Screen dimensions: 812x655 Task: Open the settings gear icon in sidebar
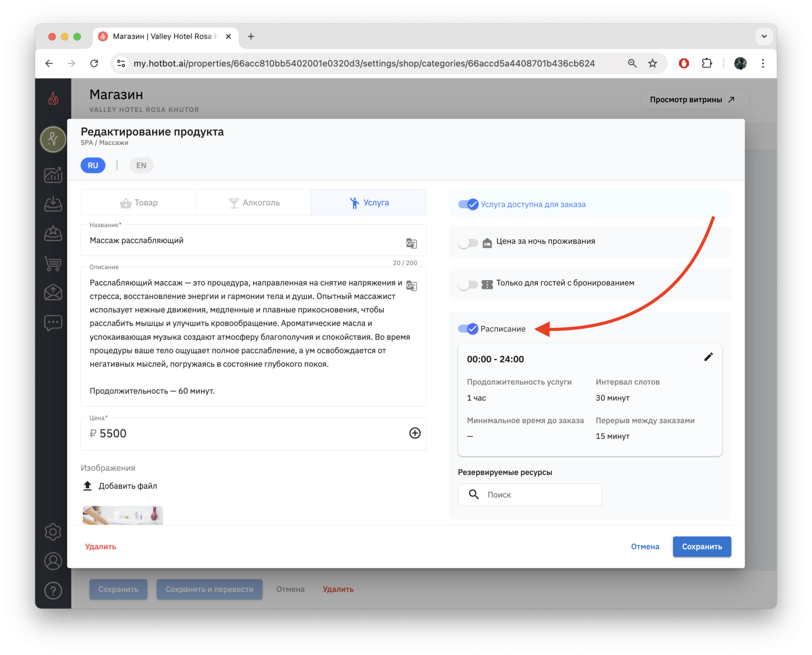53,532
